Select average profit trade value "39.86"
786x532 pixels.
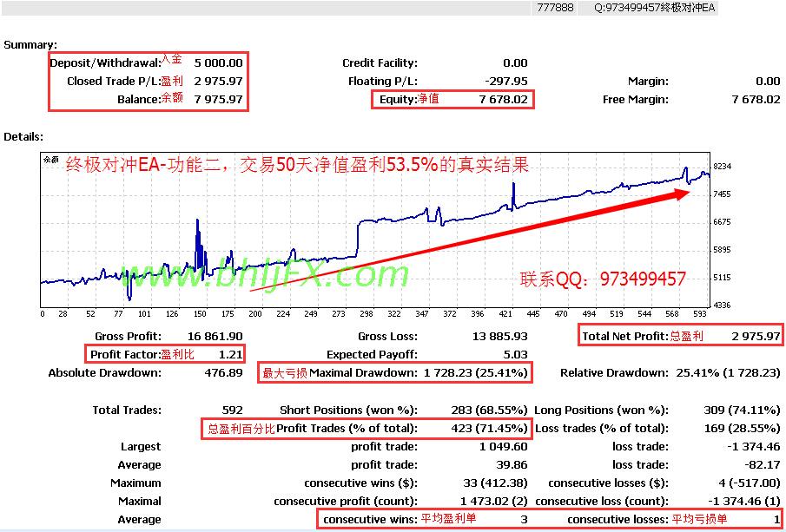point(512,465)
